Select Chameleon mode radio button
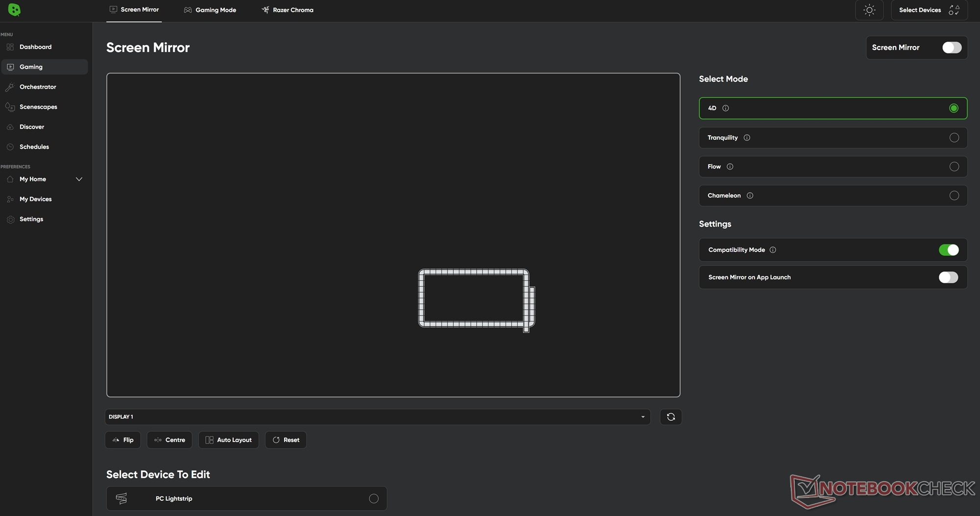The height and width of the screenshot is (516, 980). (954, 196)
